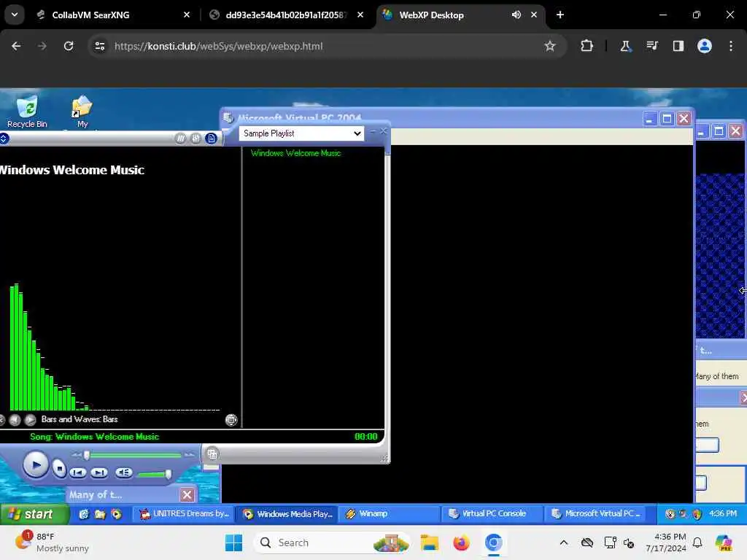Click the menu bar show/hide arrows
Image resolution: width=747 pixels, height=560 pixels.
(4, 139)
